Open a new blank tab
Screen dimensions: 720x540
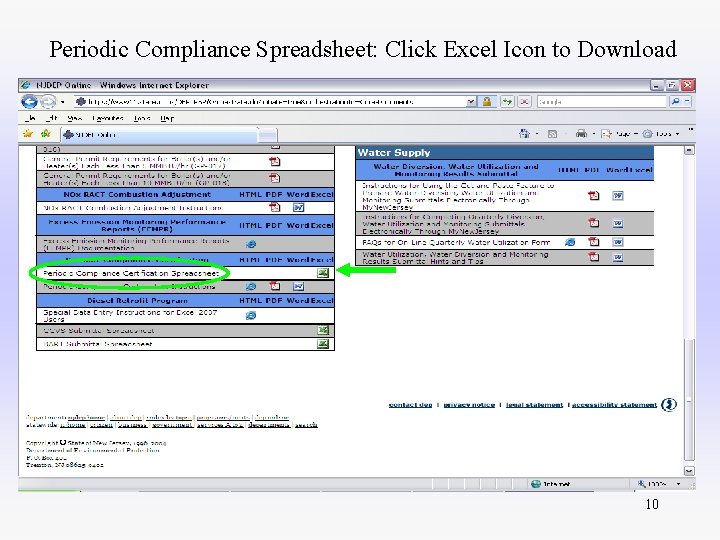tap(268, 135)
